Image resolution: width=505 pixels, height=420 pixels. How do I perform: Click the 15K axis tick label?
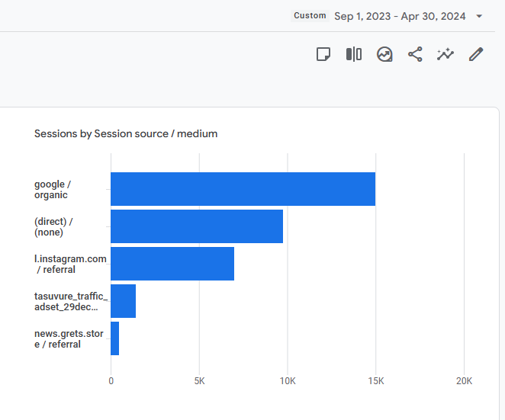pos(376,381)
